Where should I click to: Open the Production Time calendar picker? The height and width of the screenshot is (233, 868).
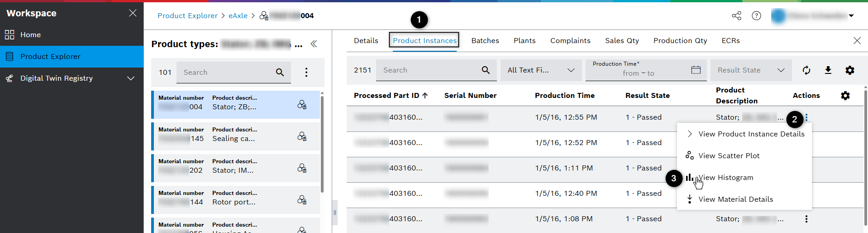(696, 70)
